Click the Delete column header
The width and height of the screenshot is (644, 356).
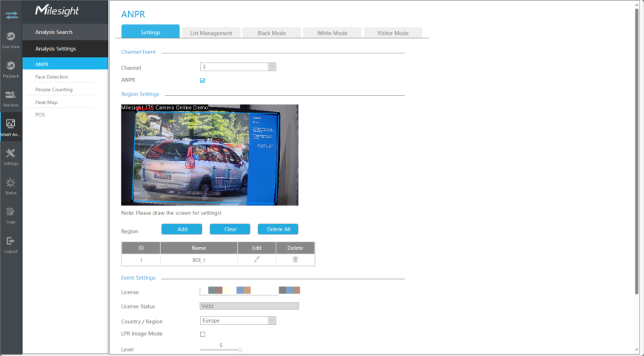point(295,248)
